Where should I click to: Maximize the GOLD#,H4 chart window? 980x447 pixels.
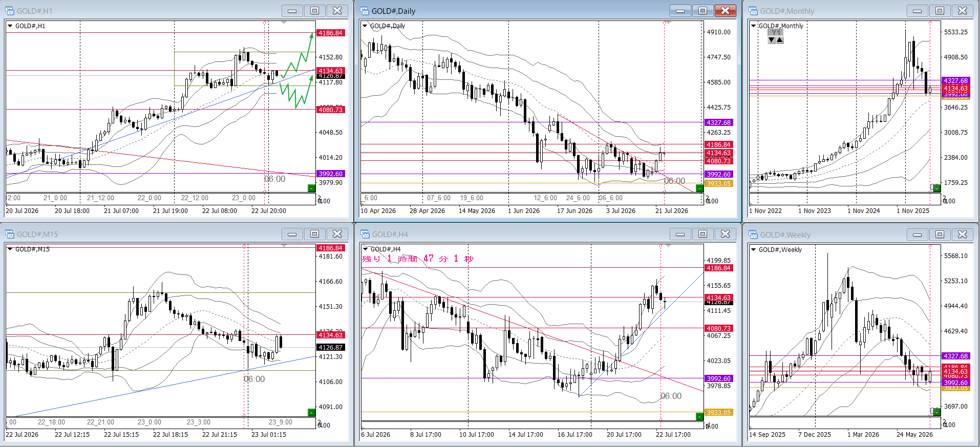pos(703,234)
